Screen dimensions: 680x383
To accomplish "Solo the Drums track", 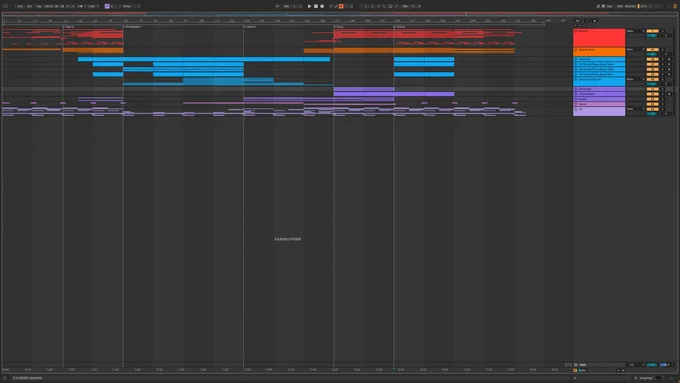I will [x=663, y=31].
